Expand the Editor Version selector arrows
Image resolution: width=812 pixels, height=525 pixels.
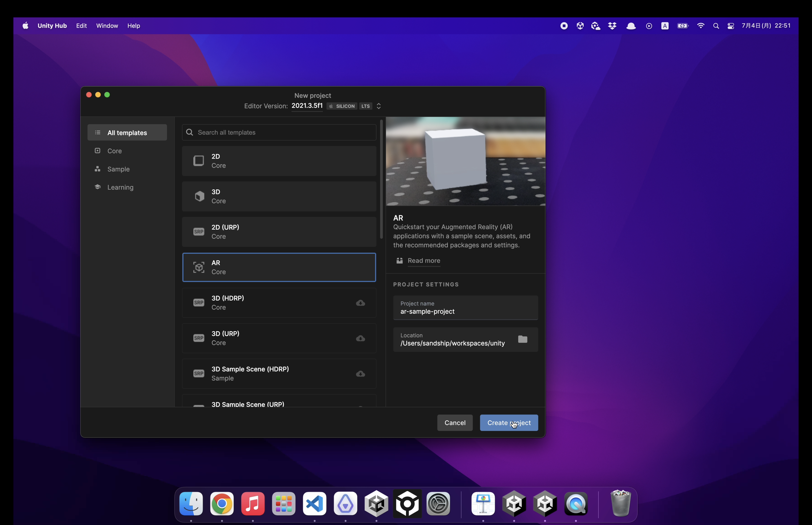click(379, 106)
